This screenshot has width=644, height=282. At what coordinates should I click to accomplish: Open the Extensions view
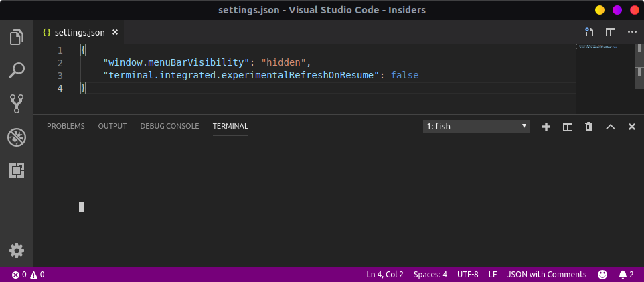pos(17,171)
